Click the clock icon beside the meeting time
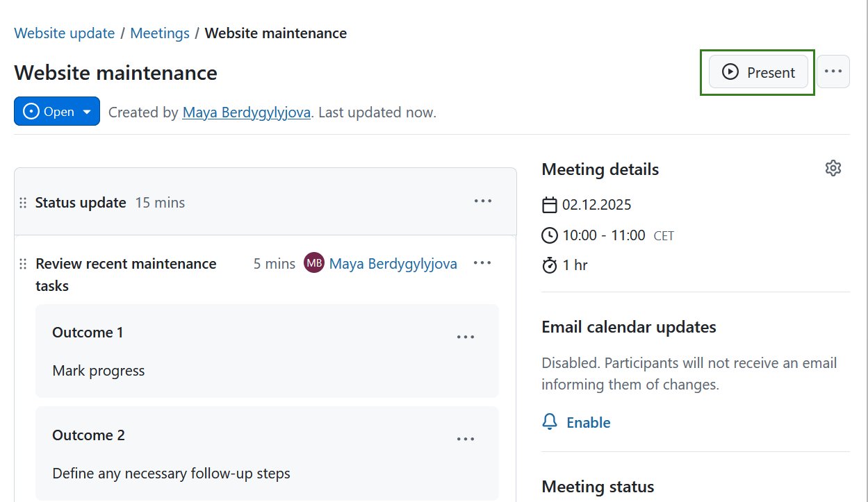The image size is (868, 502). tap(550, 235)
